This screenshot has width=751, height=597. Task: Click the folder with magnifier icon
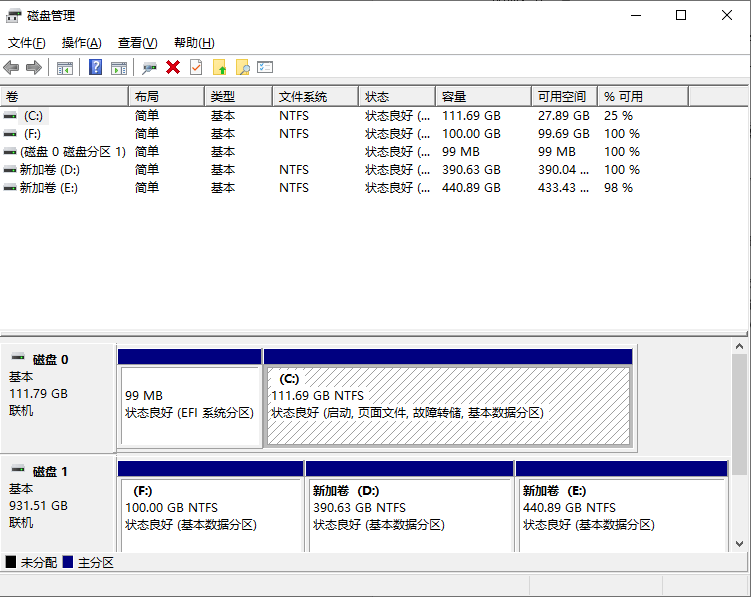coord(242,67)
